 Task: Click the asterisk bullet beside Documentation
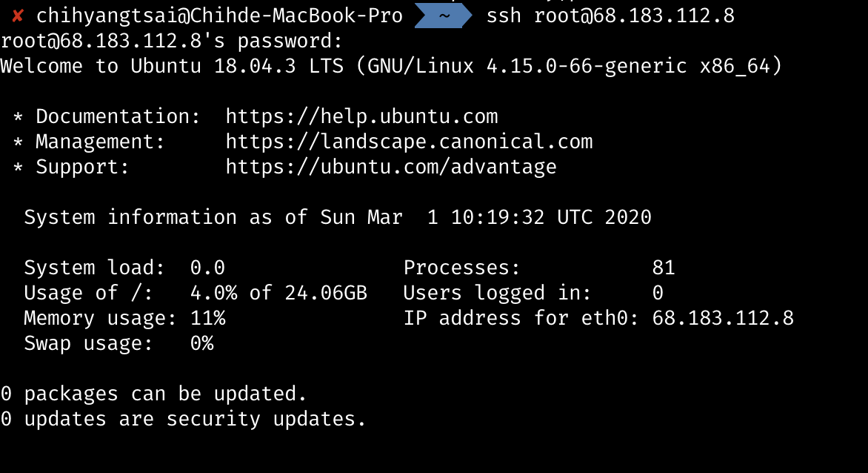(x=18, y=118)
